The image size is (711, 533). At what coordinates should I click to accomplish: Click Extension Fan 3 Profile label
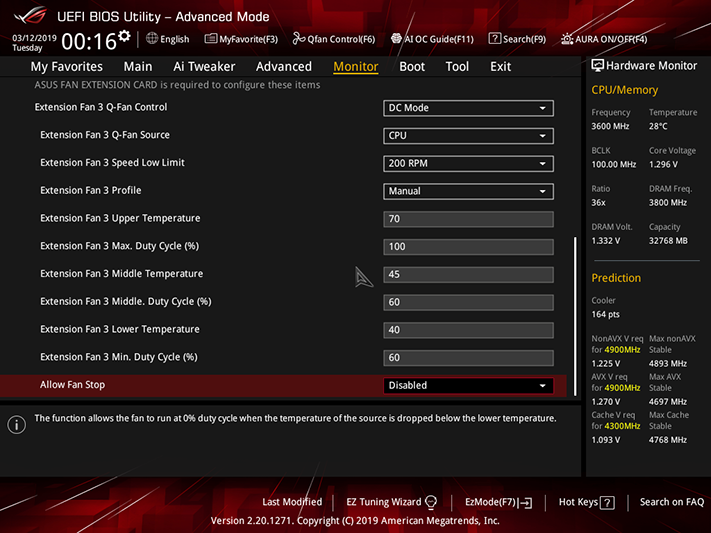[91, 190]
